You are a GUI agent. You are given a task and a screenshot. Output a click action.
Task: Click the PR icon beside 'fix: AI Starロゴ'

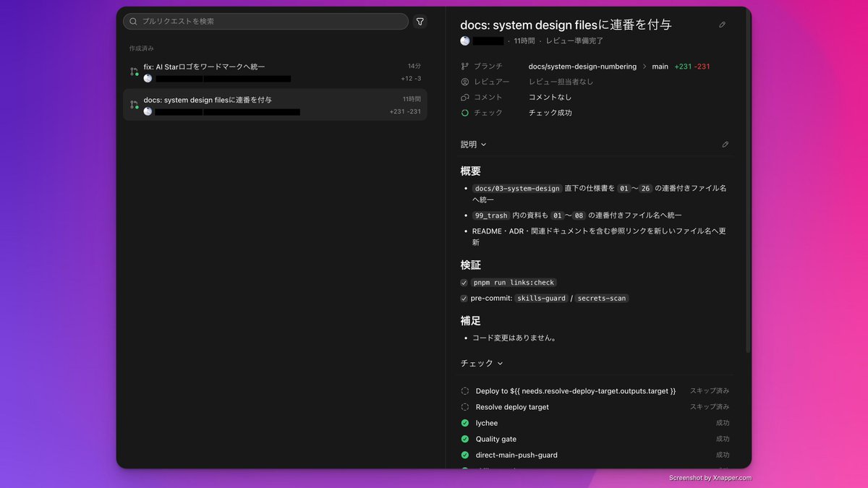[134, 72]
